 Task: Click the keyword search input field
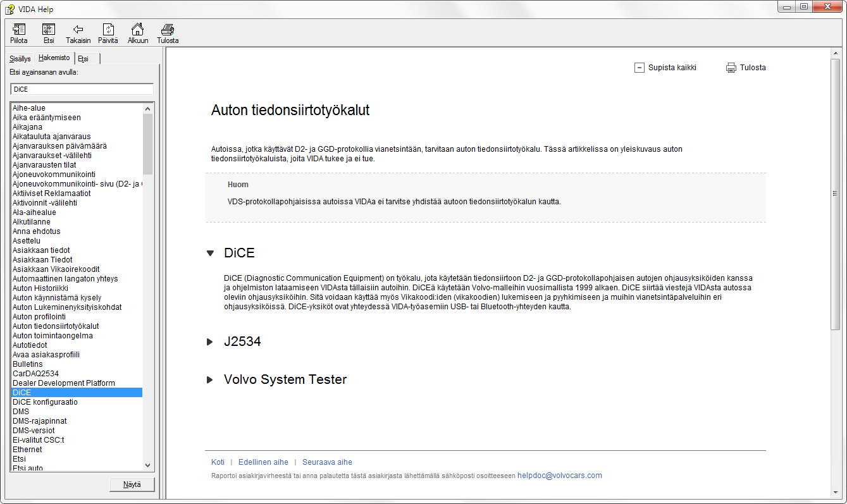(x=82, y=89)
